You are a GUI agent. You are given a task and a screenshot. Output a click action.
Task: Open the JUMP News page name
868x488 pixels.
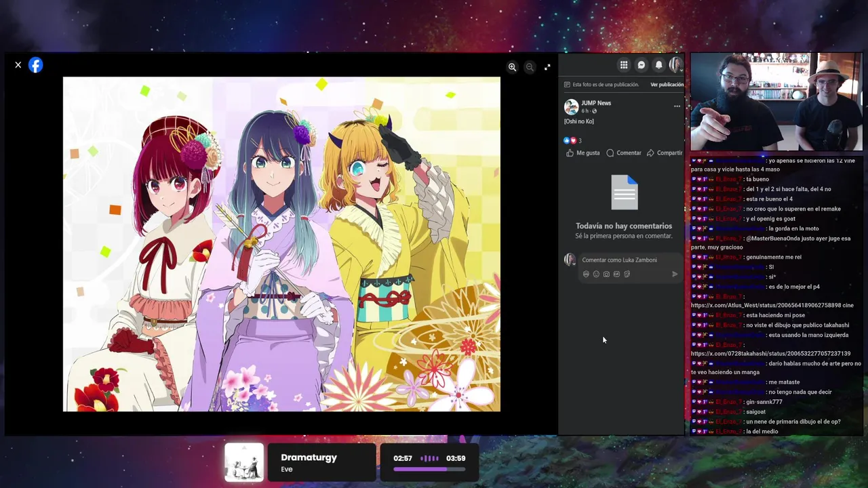596,103
